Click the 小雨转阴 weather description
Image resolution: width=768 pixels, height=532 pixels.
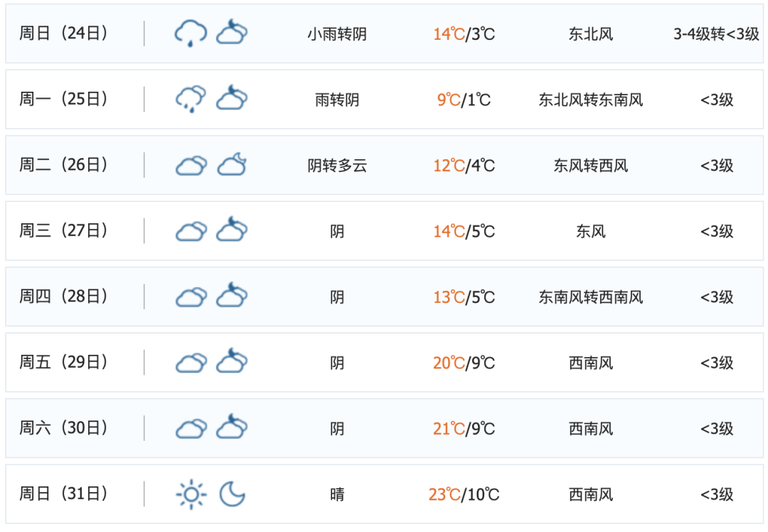coord(337,34)
